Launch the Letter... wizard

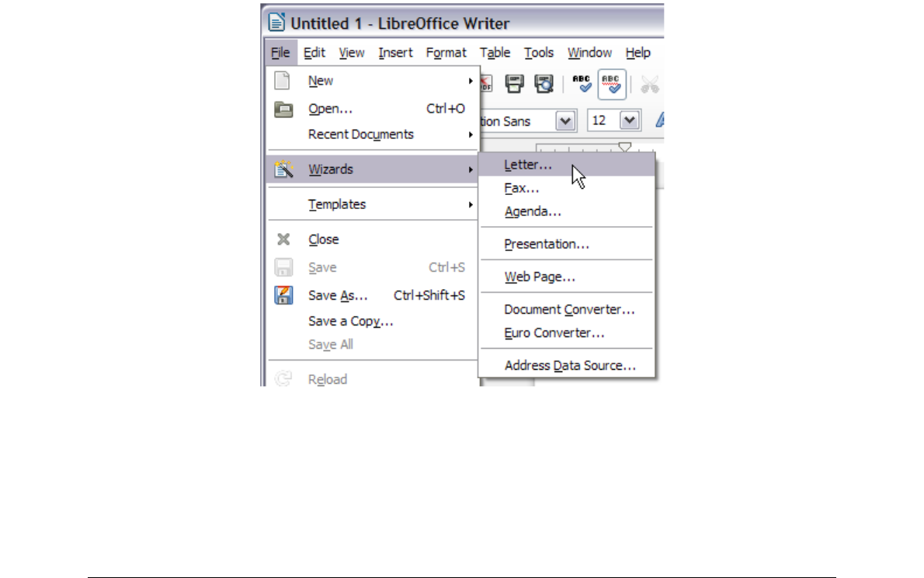(567, 165)
